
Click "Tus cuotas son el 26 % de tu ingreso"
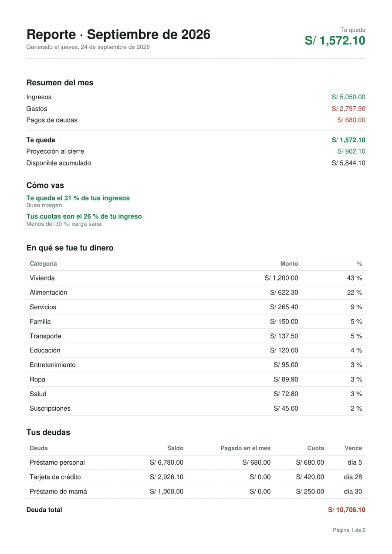84,216
